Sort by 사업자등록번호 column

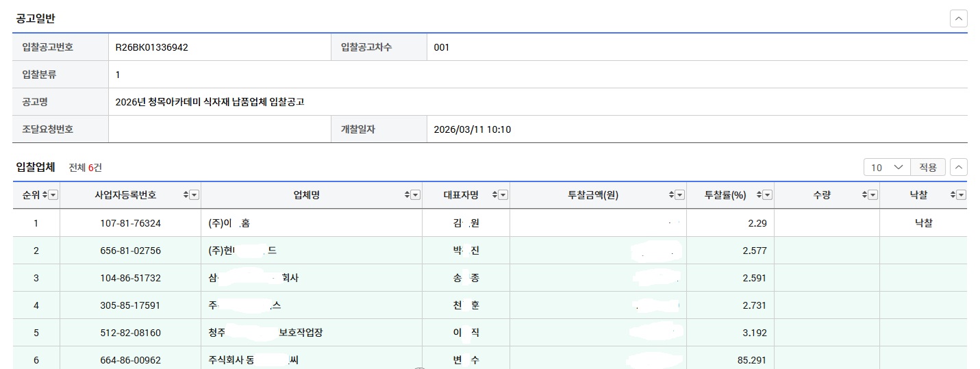[x=186, y=195]
